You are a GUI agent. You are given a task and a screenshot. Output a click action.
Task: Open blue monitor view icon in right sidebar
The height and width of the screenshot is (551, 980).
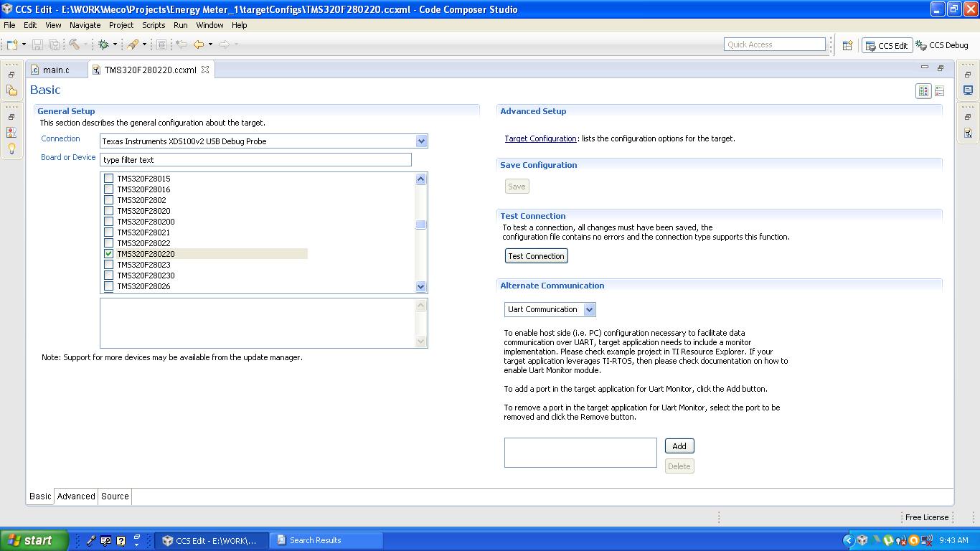(968, 90)
